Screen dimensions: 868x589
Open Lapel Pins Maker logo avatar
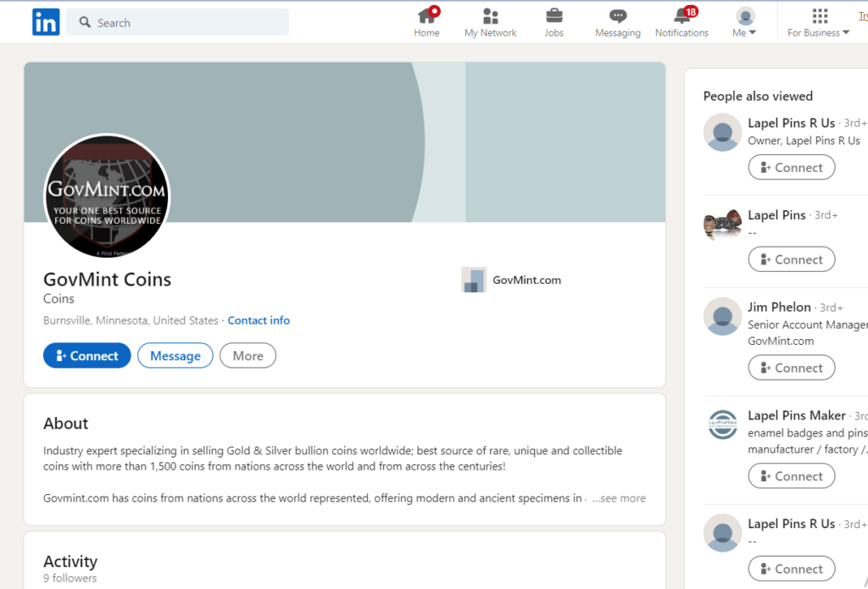722,425
